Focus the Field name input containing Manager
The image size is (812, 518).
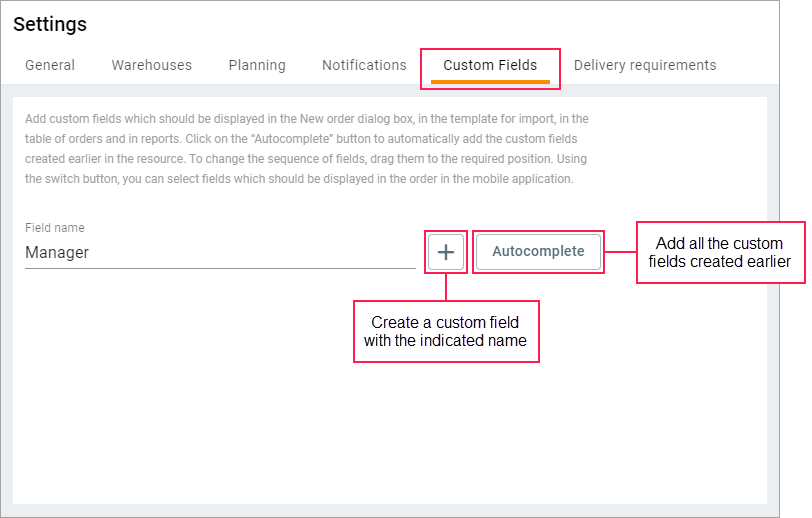pos(220,253)
